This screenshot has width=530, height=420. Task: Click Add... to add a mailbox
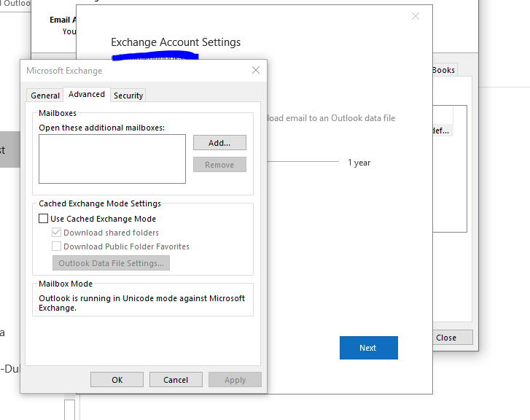click(219, 143)
